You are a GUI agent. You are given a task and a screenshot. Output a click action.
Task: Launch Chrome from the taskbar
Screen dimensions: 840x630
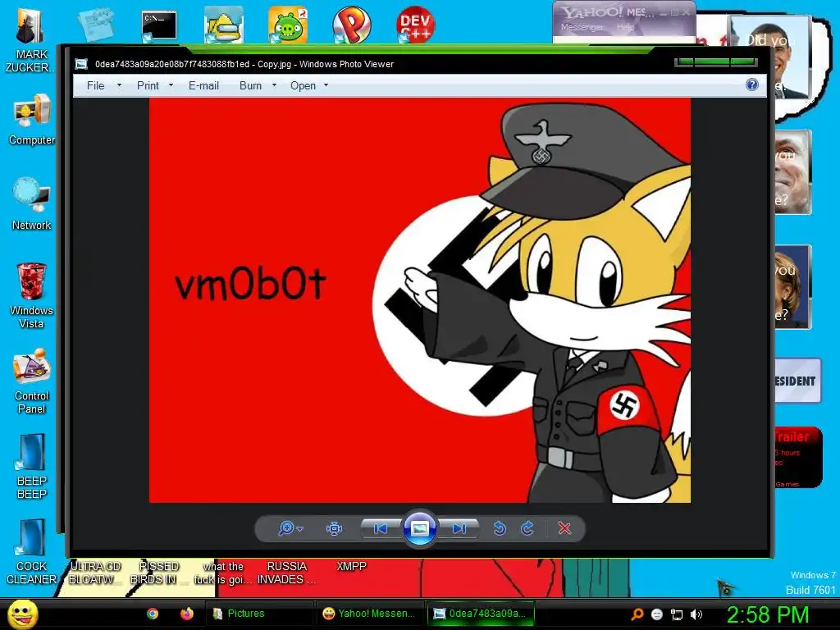tap(153, 614)
